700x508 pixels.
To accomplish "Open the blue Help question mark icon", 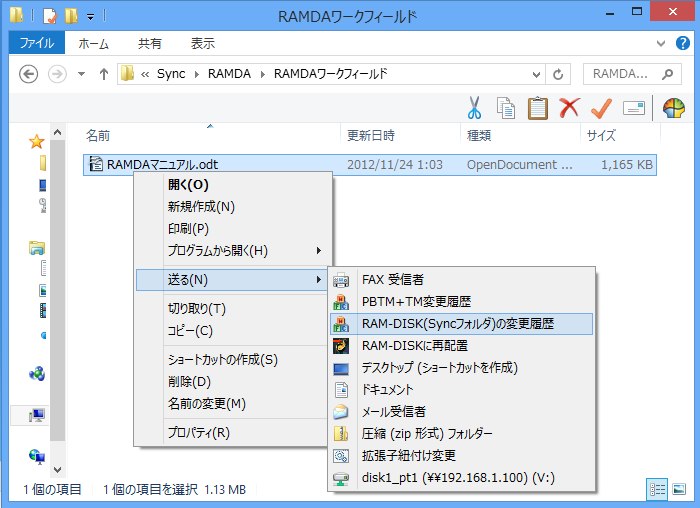I will (682, 44).
